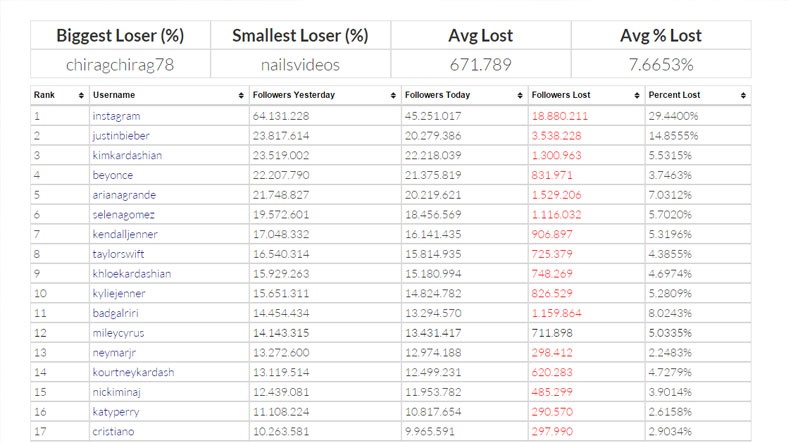
Task: Click the Followers Lost column header
Action: click(561, 95)
